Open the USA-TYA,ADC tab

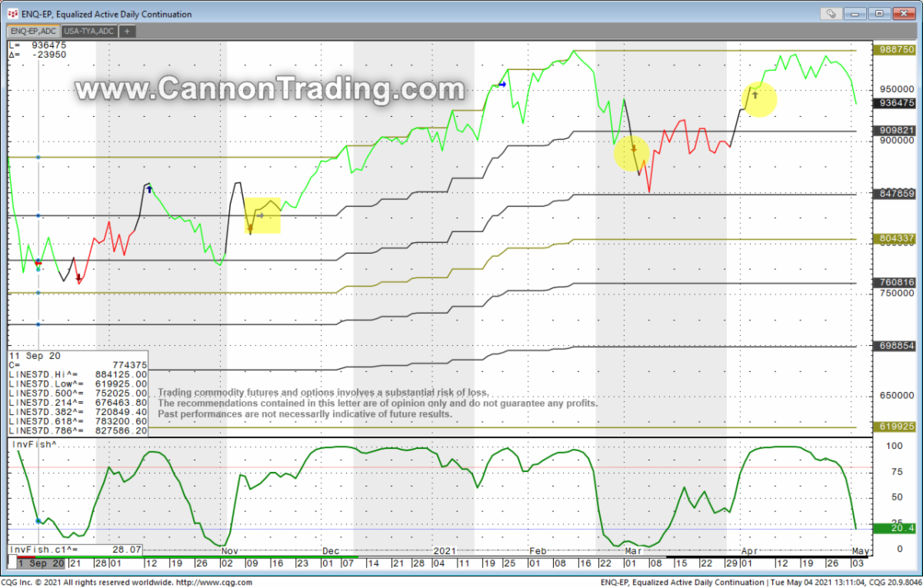coord(88,32)
